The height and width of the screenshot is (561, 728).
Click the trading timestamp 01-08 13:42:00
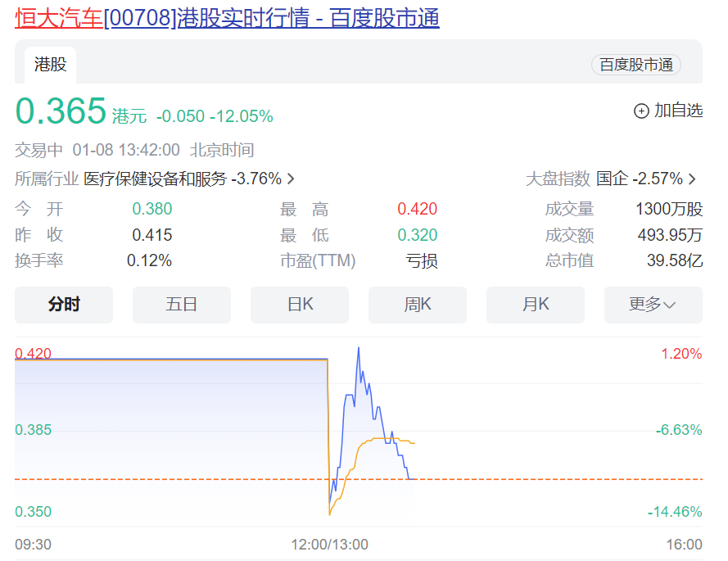point(126,150)
